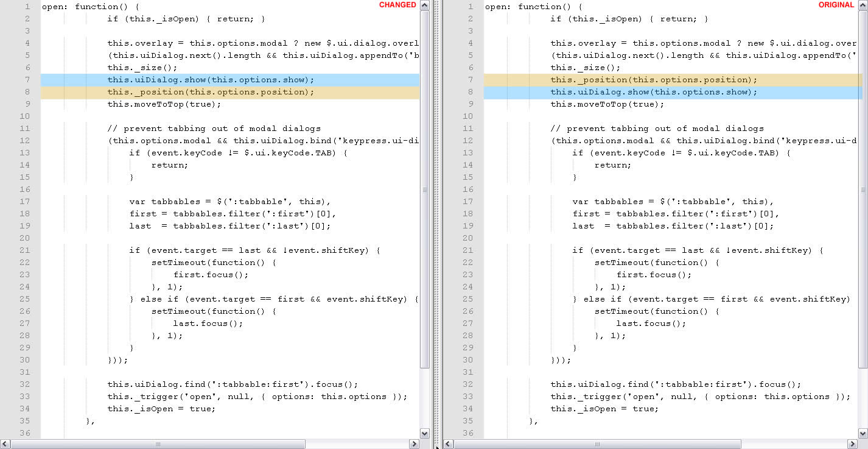This screenshot has height=449, width=868.
Task: Click the vertical scrollbar thumb in ORIGINAL pane
Action: click(x=863, y=189)
